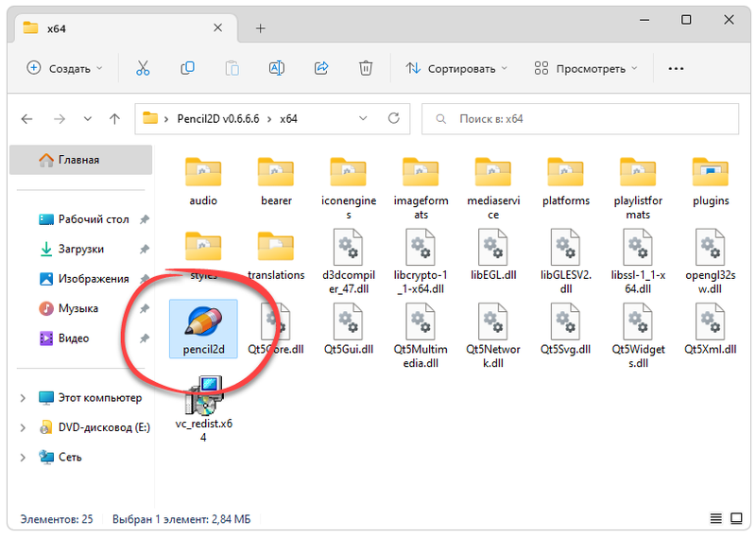Select the Qt5Multimedia.dll file
756x538 pixels.
421,337
